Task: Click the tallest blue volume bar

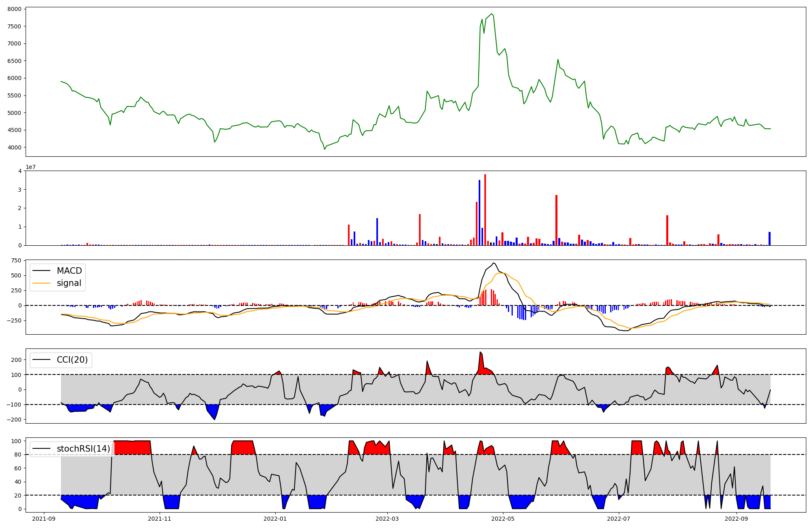Action: tap(479, 213)
